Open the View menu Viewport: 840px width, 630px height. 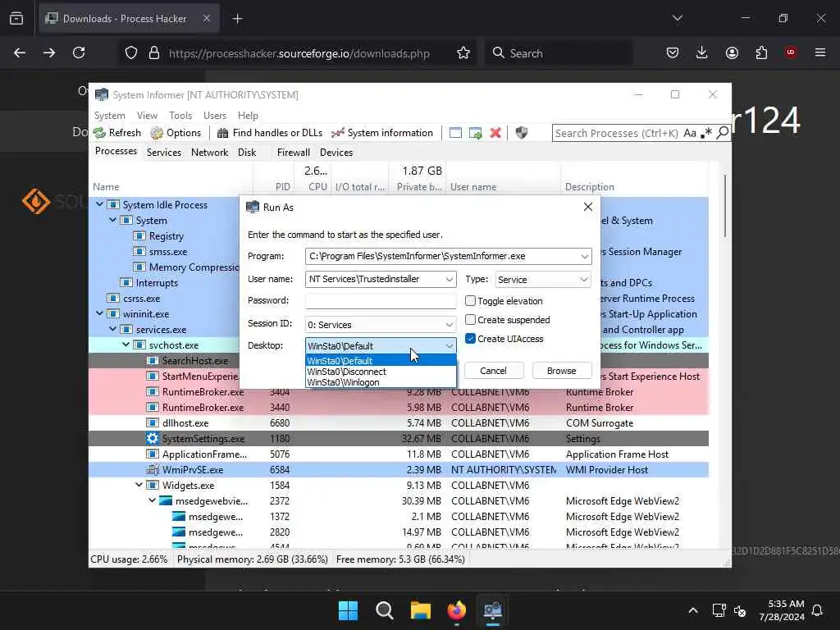click(x=147, y=116)
